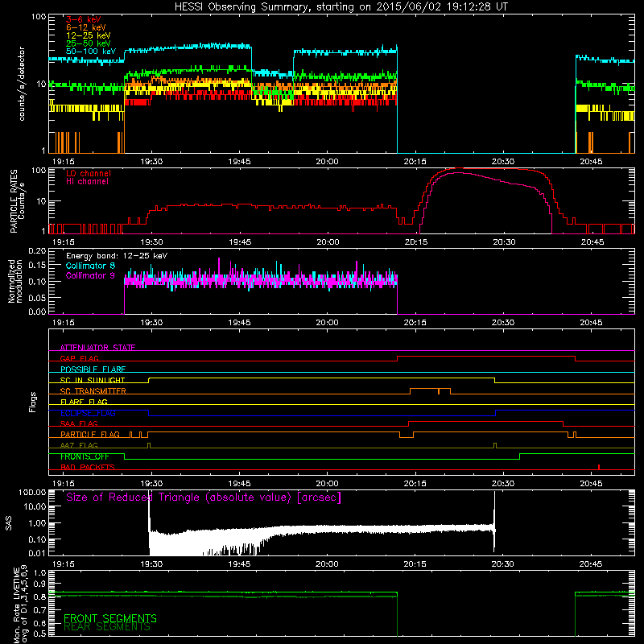Click the small notch on SC TRANSMITTER pulse

pyautogui.click(x=439, y=391)
